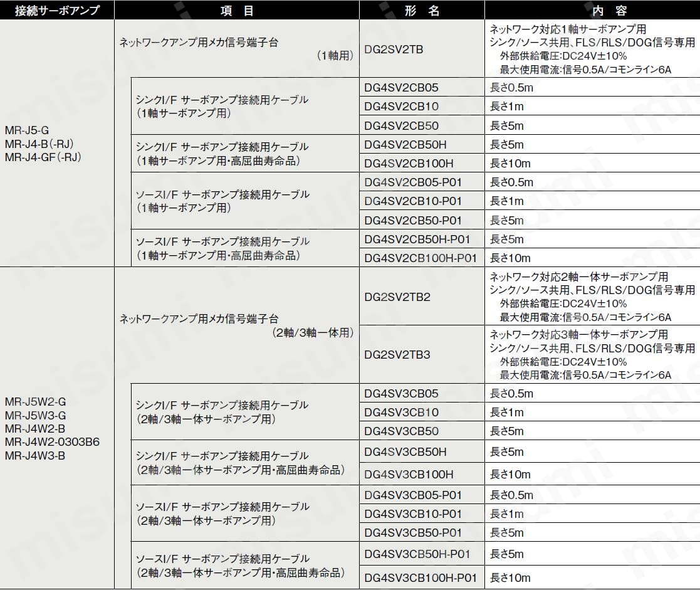
Task: Select model DG4SV2CB05-P01 cell
Action: 422,182
